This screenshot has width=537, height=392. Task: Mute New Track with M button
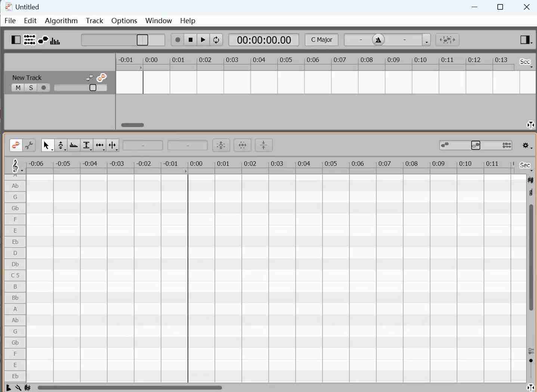tap(18, 88)
